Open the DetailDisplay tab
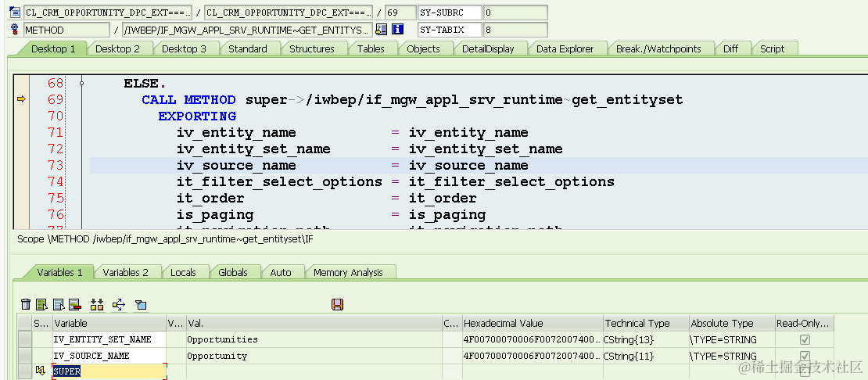Image resolution: width=868 pixels, height=380 pixels. (488, 48)
